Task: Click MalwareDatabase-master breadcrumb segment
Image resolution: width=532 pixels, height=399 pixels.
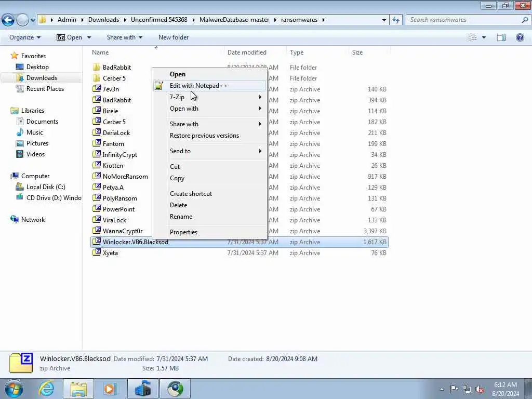Action: 234,20
